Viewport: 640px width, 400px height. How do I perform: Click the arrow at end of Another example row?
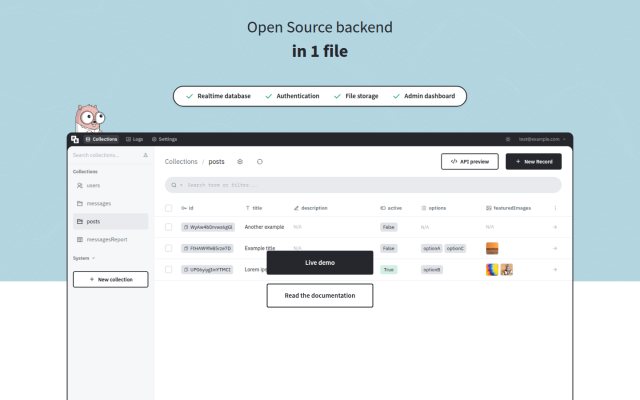click(555, 227)
